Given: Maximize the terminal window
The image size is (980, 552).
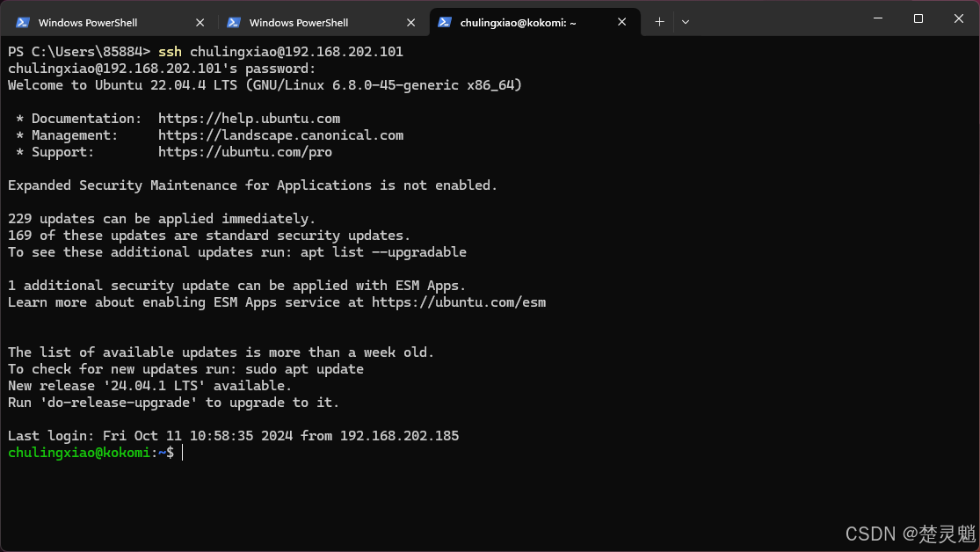Looking at the screenshot, I should click(x=918, y=18).
